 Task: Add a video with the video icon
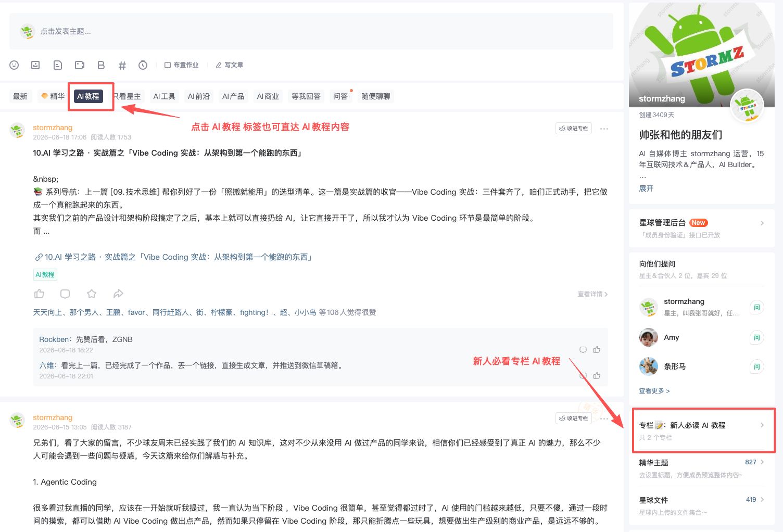pos(80,65)
